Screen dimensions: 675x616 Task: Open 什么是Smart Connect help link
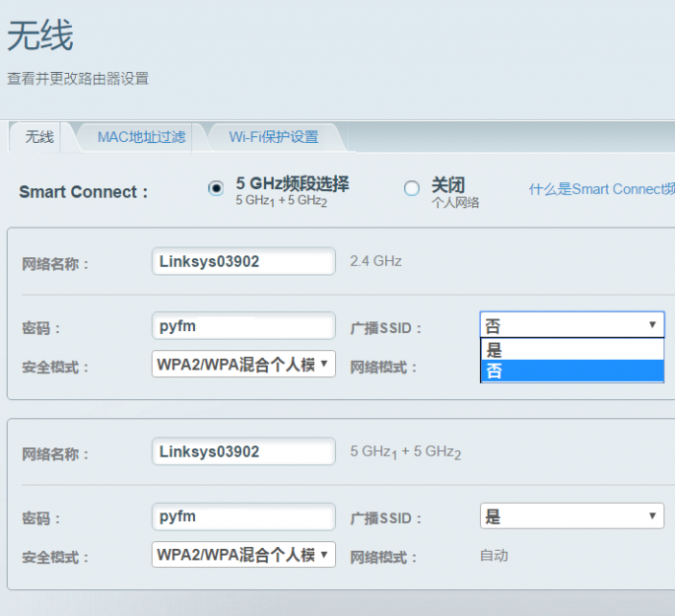click(x=602, y=189)
